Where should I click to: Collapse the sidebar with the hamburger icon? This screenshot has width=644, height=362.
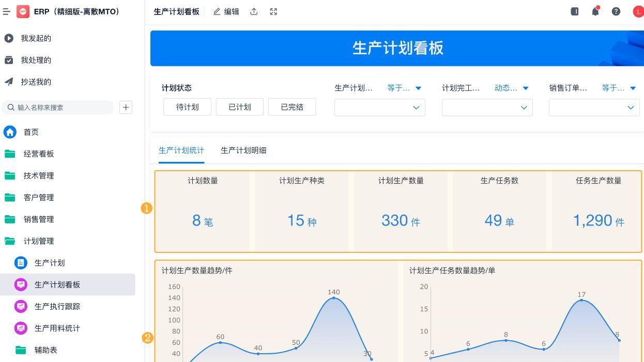pos(6,11)
